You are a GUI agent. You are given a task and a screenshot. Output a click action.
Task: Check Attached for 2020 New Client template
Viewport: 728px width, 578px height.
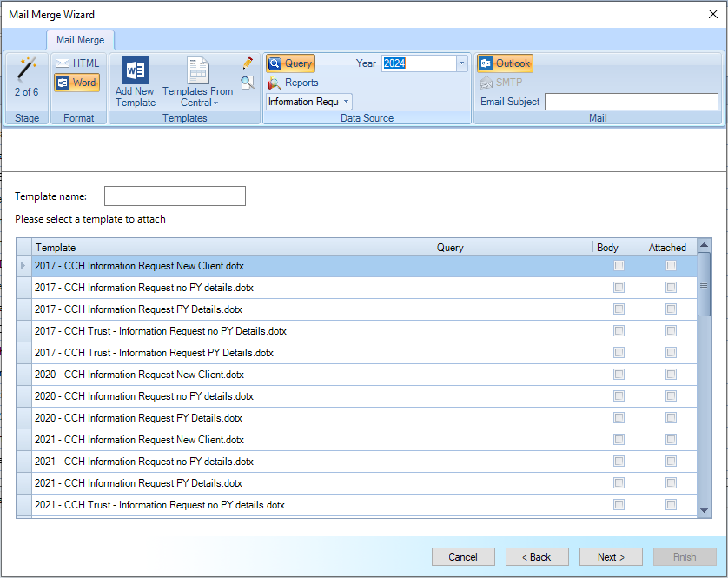tap(671, 375)
